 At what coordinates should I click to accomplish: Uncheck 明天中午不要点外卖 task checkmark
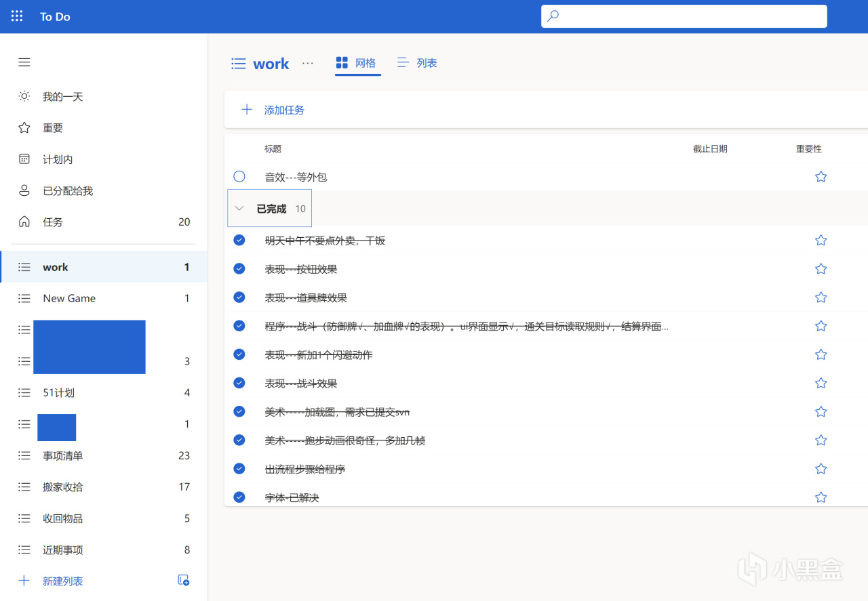click(239, 240)
